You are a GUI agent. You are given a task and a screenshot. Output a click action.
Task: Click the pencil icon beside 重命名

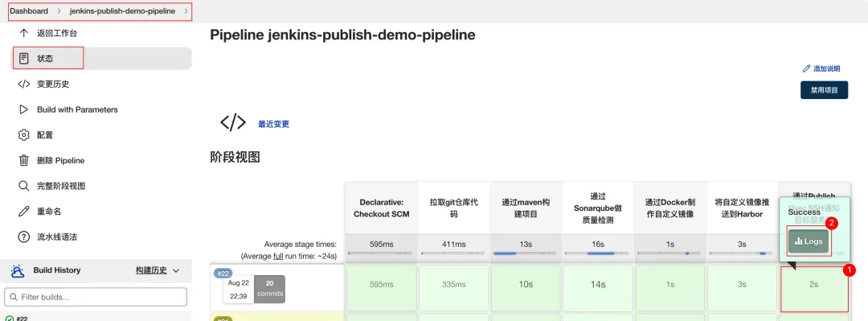pos(24,212)
